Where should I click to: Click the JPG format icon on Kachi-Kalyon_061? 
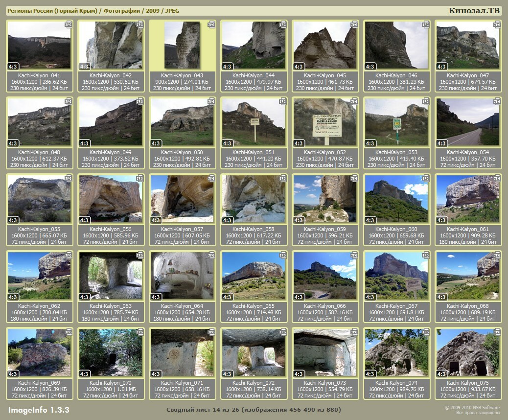pos(497,178)
